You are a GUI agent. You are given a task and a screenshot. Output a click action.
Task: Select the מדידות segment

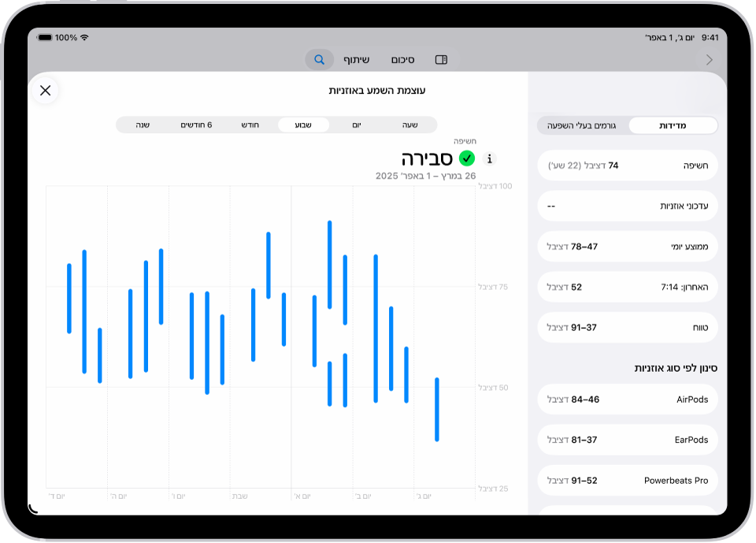673,125
